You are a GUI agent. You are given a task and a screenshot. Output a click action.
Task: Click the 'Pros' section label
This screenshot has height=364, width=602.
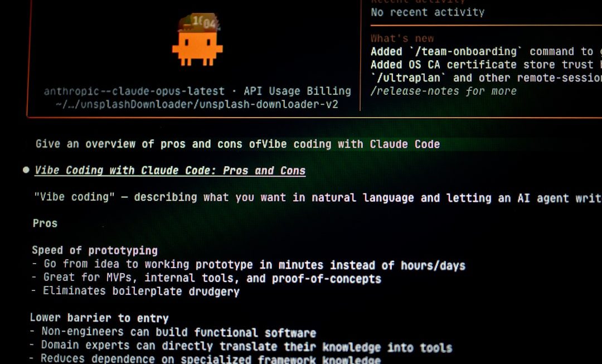point(45,224)
